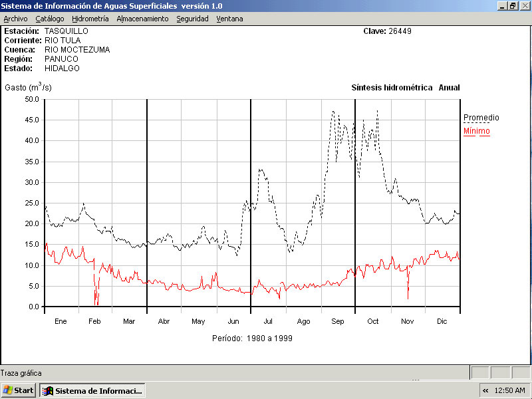The height and width of the screenshot is (399, 532).
Task: Open the Almacenamiento menu
Action: pos(142,19)
